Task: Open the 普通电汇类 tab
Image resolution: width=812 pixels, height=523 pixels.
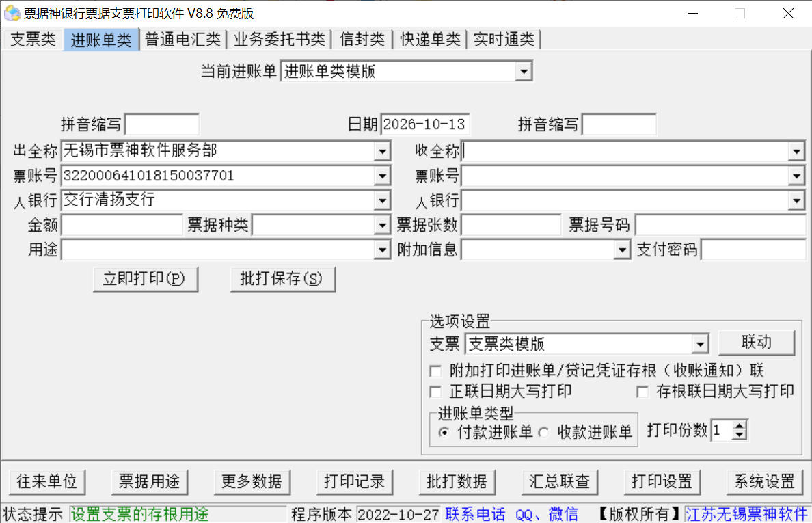Action: point(182,40)
